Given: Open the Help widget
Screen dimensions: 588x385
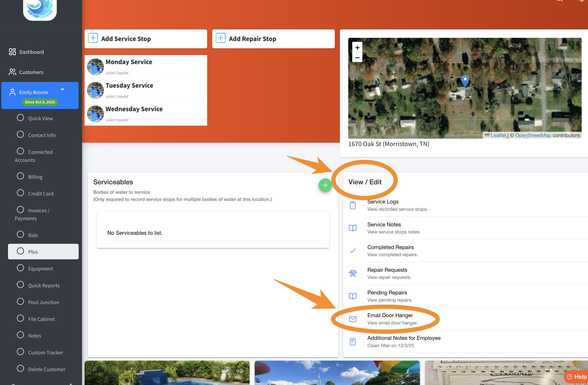Looking at the screenshot, I should (577, 377).
